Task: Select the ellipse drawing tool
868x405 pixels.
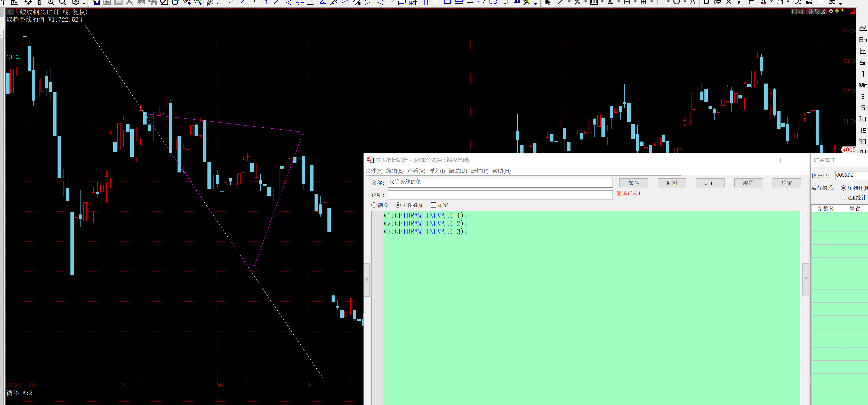Action: (493, 2)
